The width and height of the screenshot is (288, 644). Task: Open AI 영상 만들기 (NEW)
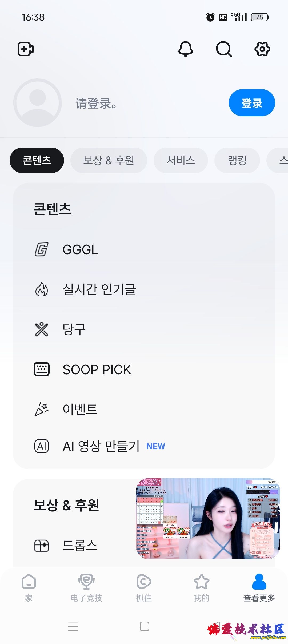101,446
